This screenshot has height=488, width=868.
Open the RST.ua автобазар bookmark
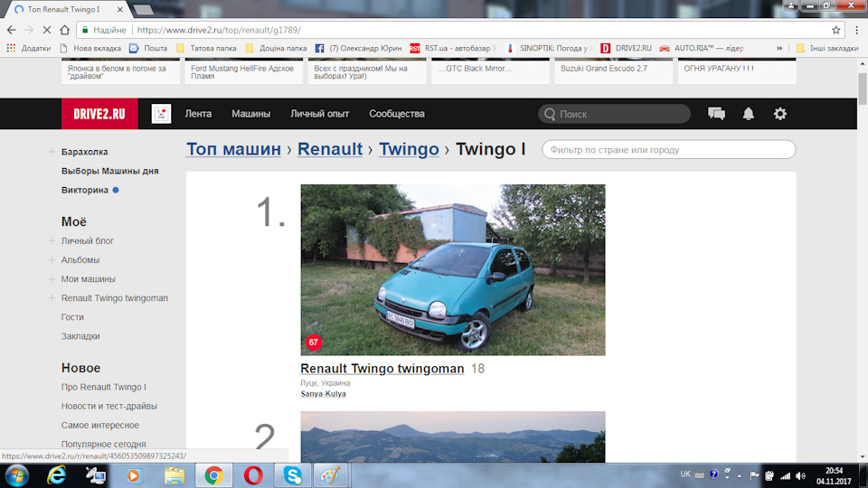(x=453, y=48)
